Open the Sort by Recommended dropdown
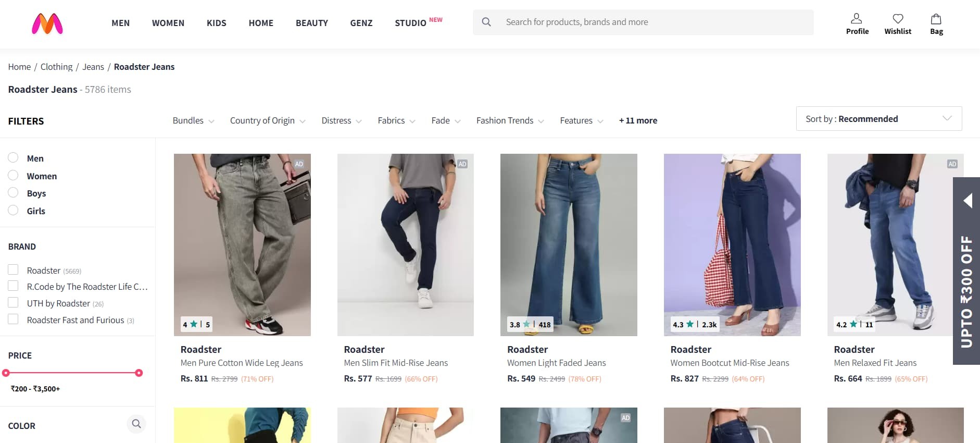 point(879,119)
